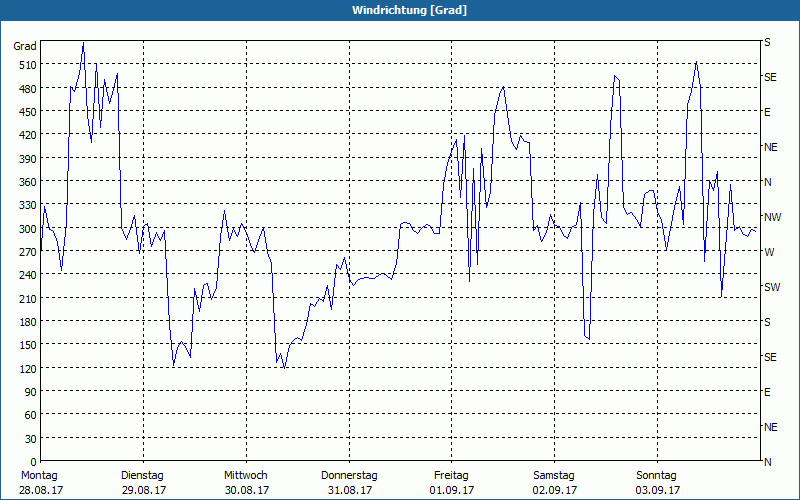This screenshot has height=500, width=800.
Task: Click the SW compass label
Action: [x=772, y=287]
